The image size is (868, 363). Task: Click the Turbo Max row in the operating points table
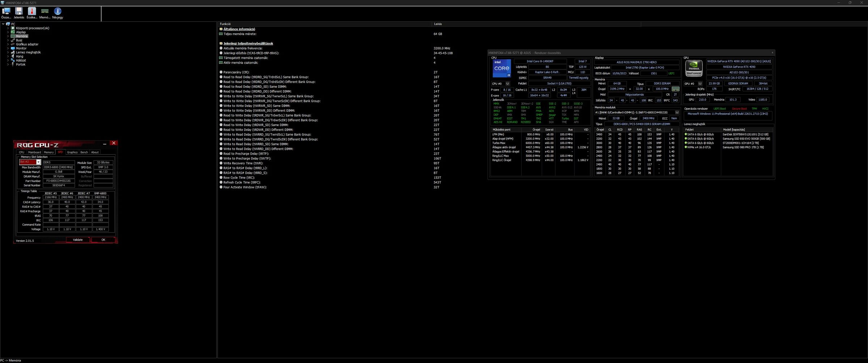tap(540, 143)
